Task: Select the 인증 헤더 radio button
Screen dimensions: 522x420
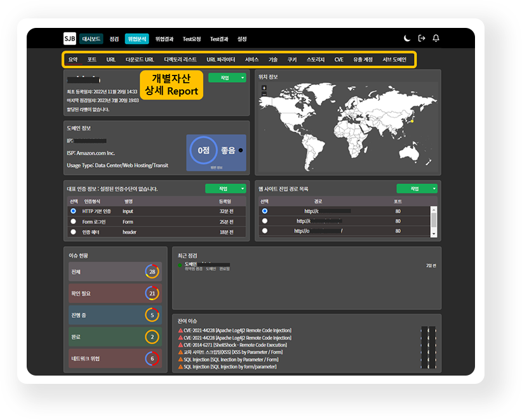Action: pyautogui.click(x=74, y=232)
